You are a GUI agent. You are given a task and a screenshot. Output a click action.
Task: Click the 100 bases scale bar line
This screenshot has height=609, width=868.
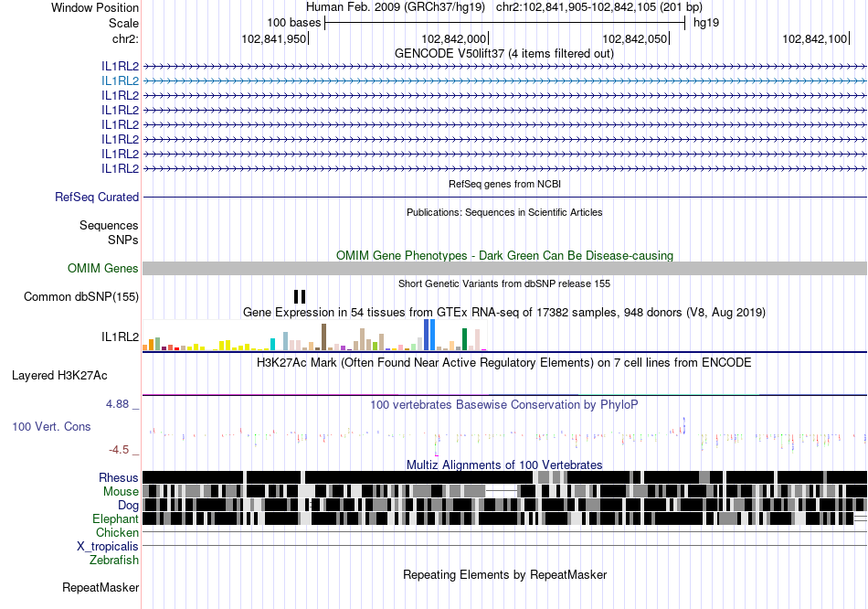505,23
